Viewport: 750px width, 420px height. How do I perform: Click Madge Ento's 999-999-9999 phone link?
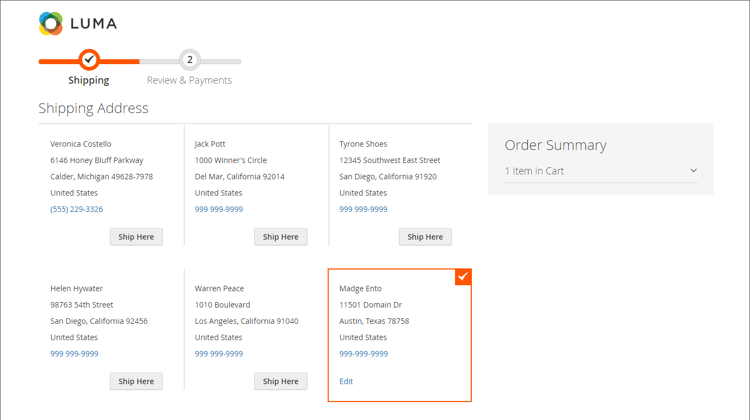click(364, 354)
